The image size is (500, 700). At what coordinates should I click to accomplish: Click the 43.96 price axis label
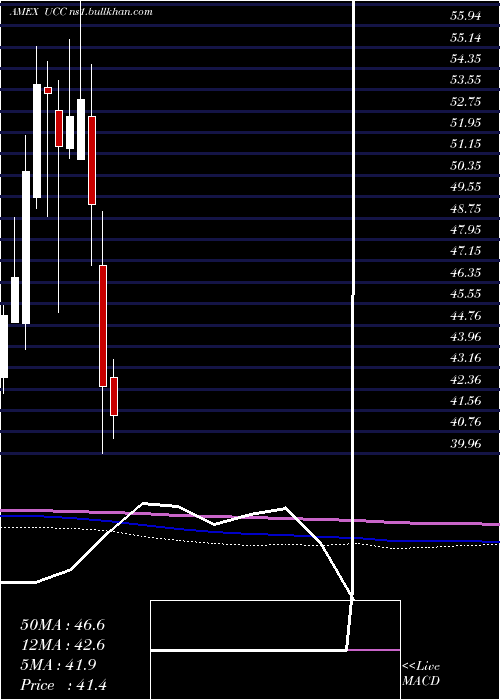(x=466, y=336)
